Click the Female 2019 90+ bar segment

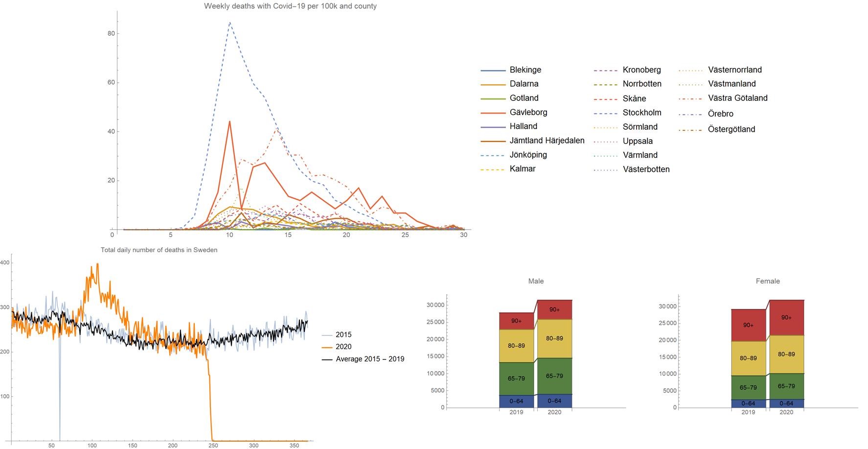(748, 326)
